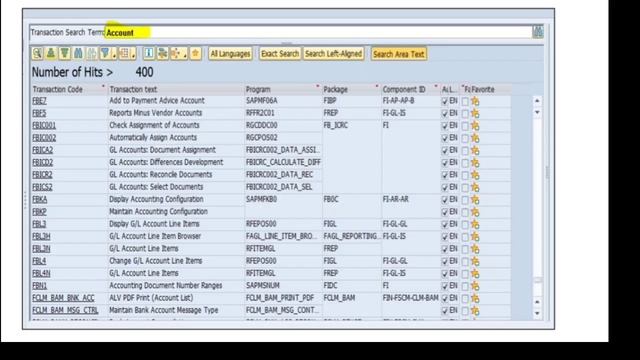Screen dimensions: 640x360
Task: Open transaction code link FBE7
Action: click(x=39, y=101)
